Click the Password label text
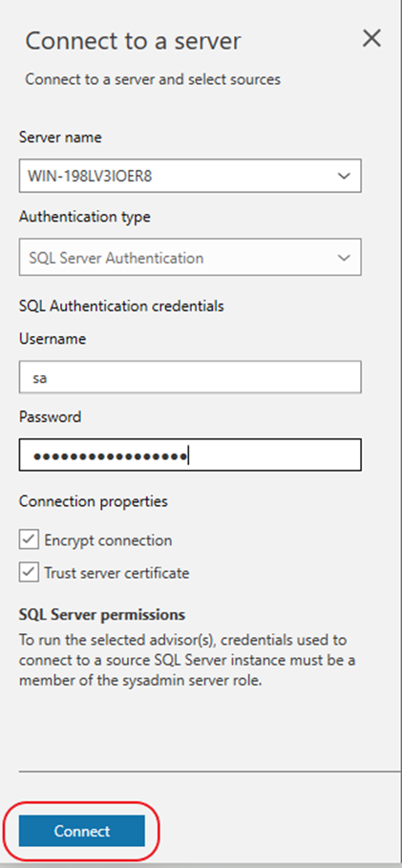The image size is (402, 868). click(50, 416)
